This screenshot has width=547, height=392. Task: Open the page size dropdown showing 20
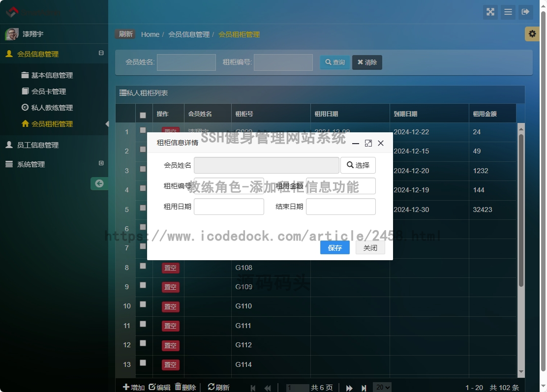point(382,387)
